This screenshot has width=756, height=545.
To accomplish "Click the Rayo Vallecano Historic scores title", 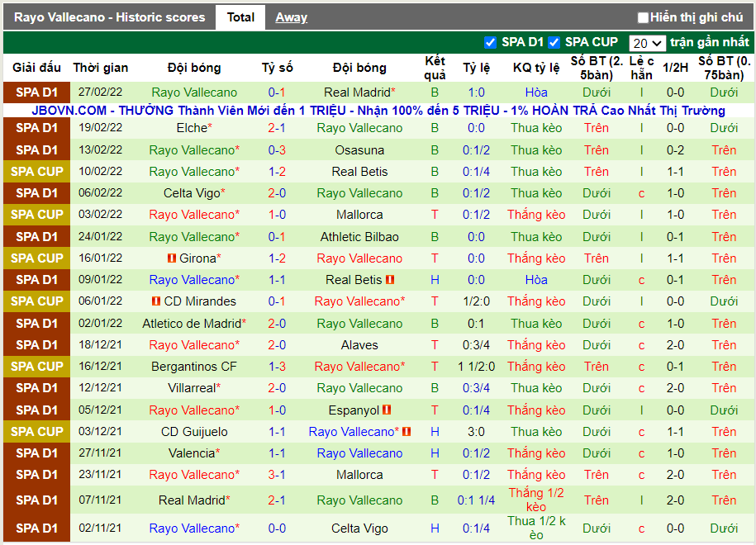I will point(109,17).
